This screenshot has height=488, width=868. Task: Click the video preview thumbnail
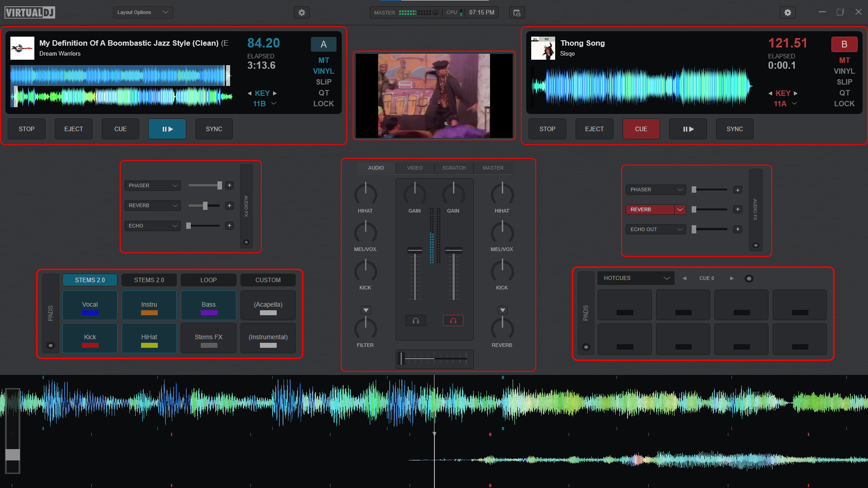coord(434,96)
